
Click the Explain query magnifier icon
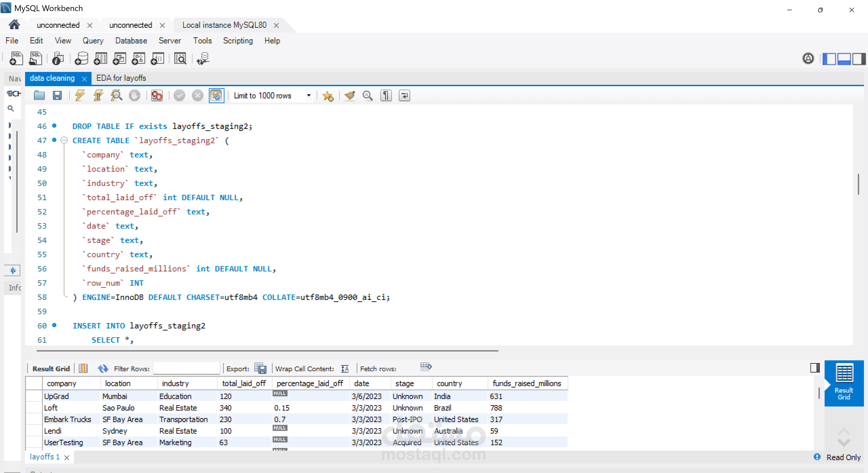coord(116,96)
